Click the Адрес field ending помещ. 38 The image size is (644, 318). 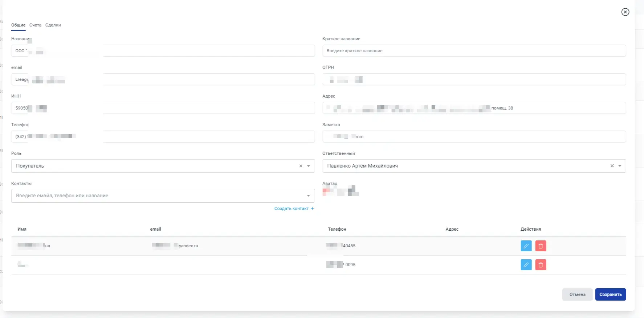tap(474, 108)
